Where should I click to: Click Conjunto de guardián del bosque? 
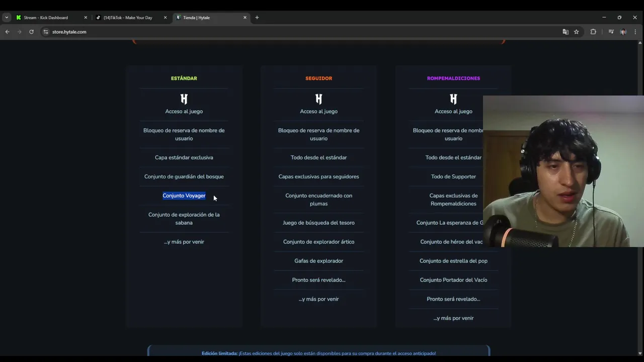pyautogui.click(x=184, y=176)
